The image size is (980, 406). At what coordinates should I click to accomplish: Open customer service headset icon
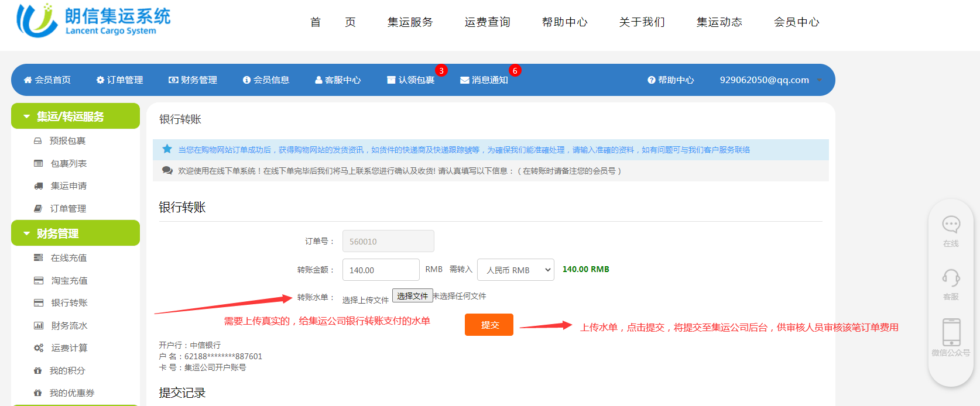pos(951,277)
